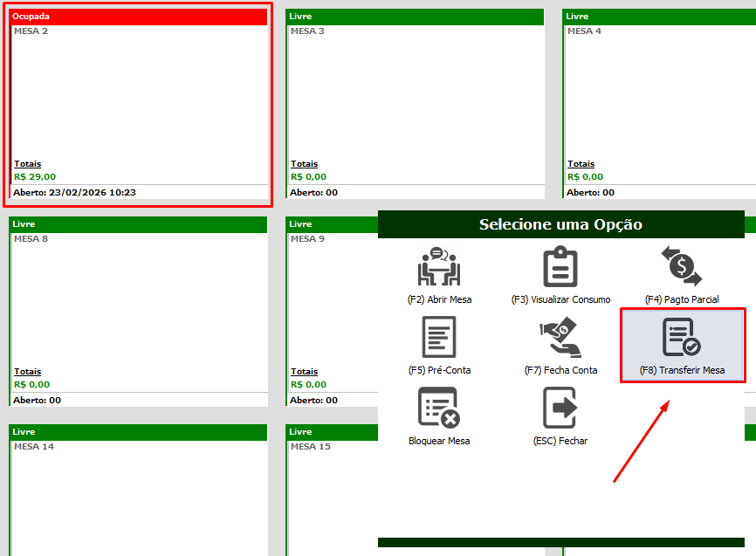The height and width of the screenshot is (556, 756).
Task: Click the Selecione uma Opção title bar
Action: point(560,225)
